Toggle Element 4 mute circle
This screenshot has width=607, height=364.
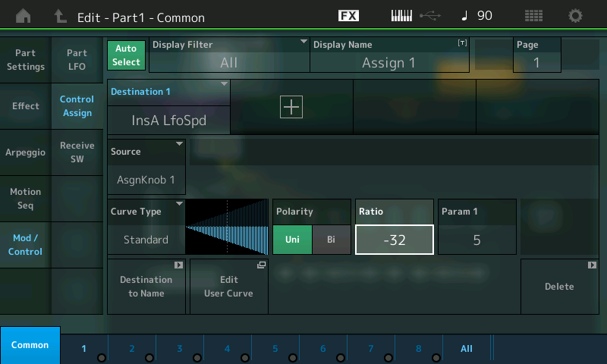click(245, 358)
